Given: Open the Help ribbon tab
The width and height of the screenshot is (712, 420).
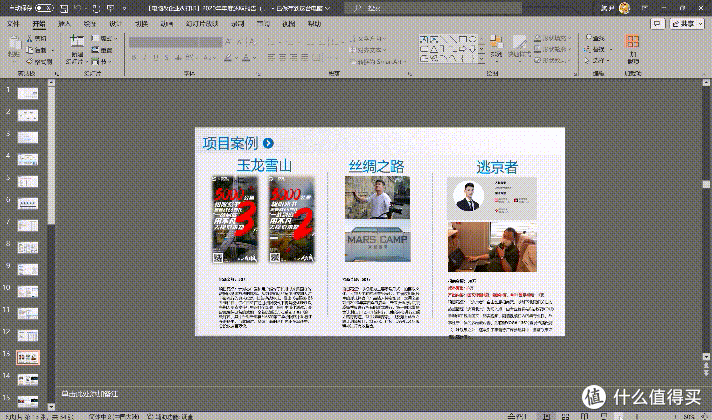Looking at the screenshot, I should click(314, 24).
